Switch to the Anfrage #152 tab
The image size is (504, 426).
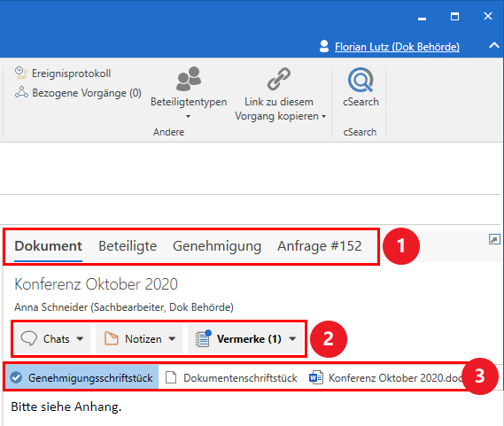tap(320, 246)
